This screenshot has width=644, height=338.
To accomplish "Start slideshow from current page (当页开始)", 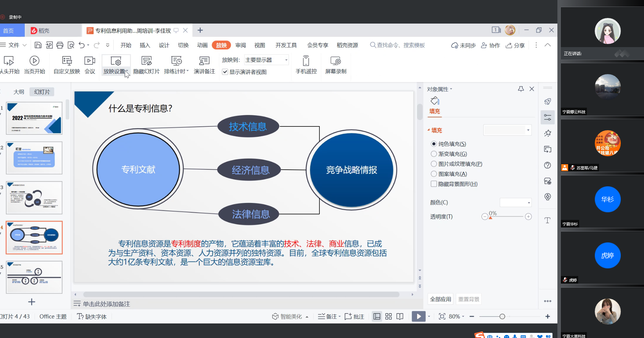I will pos(34,65).
